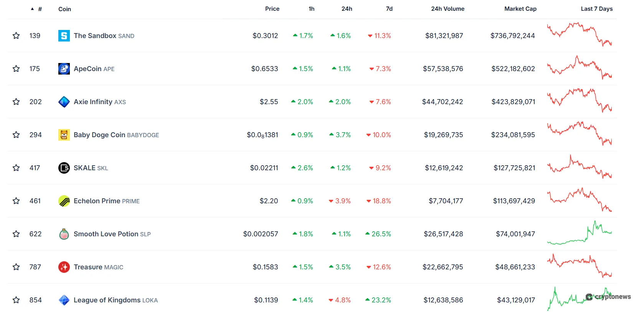Screen dimensions: 644x312
Task: Click SKALE 1h change 2.6%
Action: (302, 168)
